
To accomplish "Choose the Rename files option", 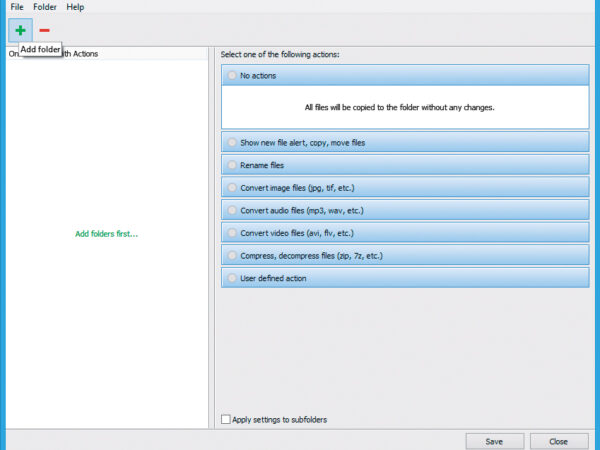I will click(x=233, y=165).
